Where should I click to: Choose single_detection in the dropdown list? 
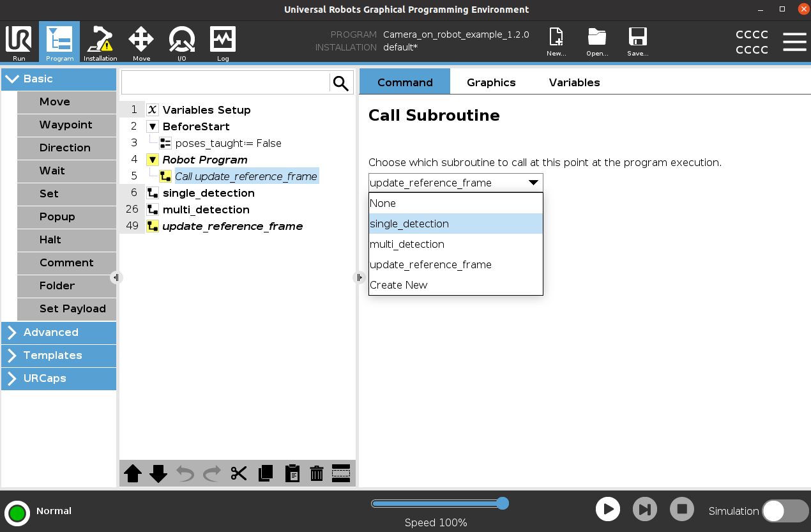456,224
